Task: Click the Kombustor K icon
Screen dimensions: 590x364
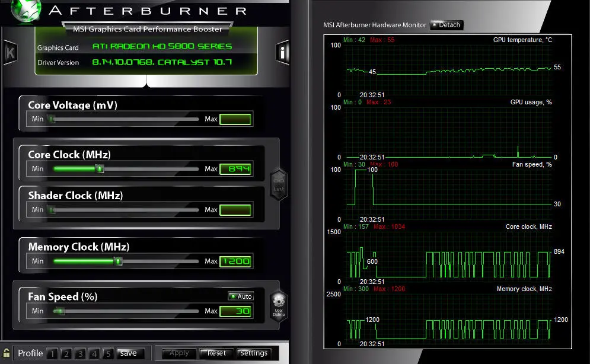Action: tap(9, 52)
